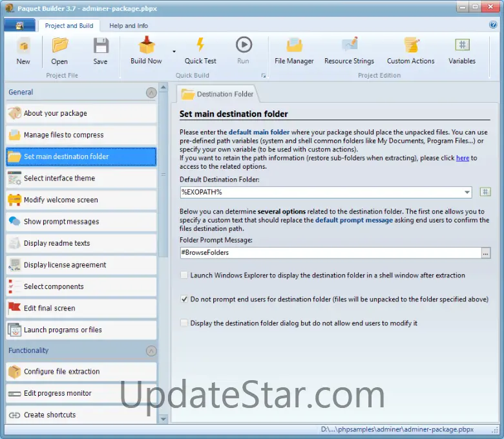Open Launch programs or files
The image size is (504, 439).
81,330
